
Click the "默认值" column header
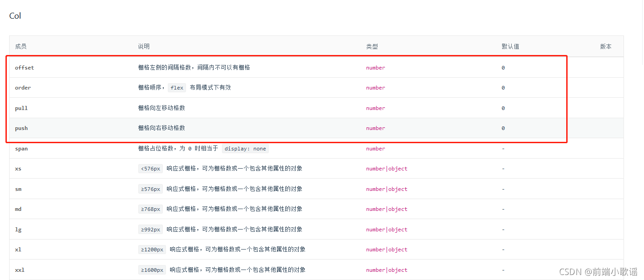510,46
